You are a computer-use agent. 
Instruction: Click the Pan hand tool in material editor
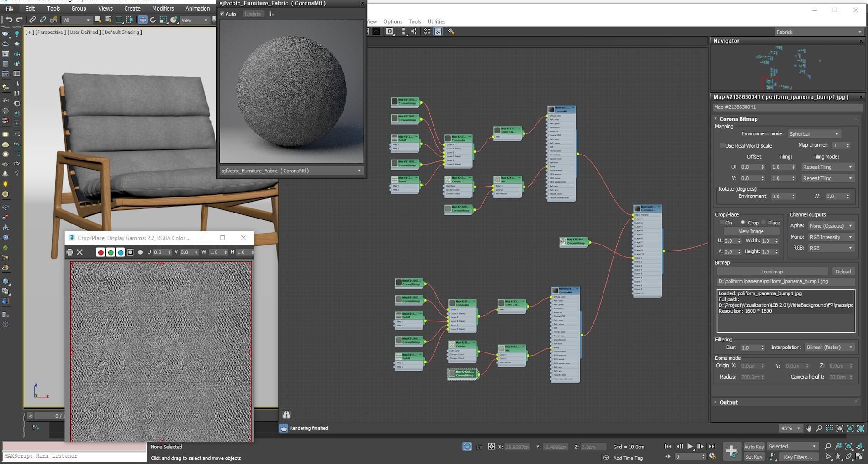tap(809, 428)
